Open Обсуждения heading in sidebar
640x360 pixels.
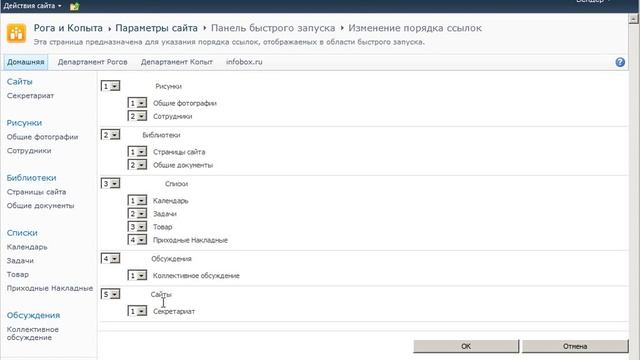click(x=33, y=315)
